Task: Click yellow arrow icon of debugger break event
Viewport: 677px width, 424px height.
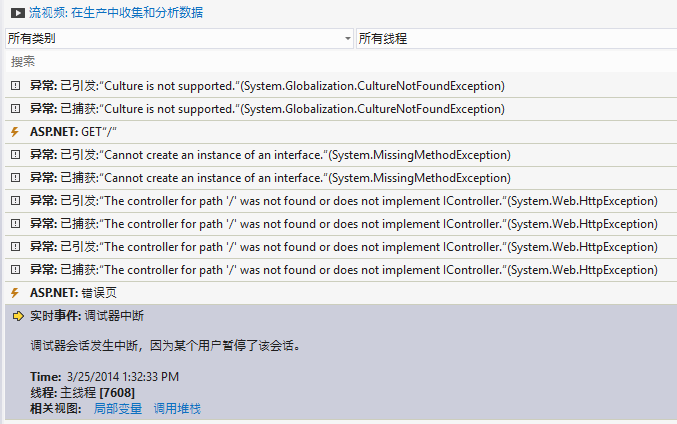Action: pyautogui.click(x=18, y=316)
